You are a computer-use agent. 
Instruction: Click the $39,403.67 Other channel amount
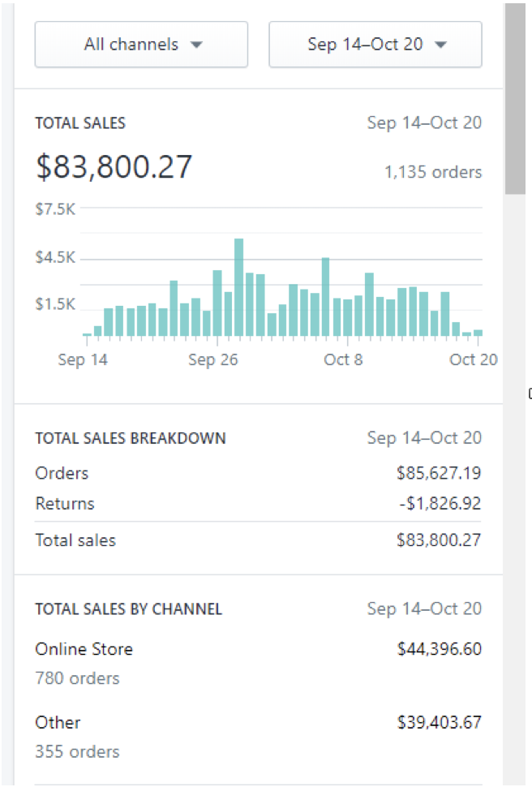tap(438, 722)
